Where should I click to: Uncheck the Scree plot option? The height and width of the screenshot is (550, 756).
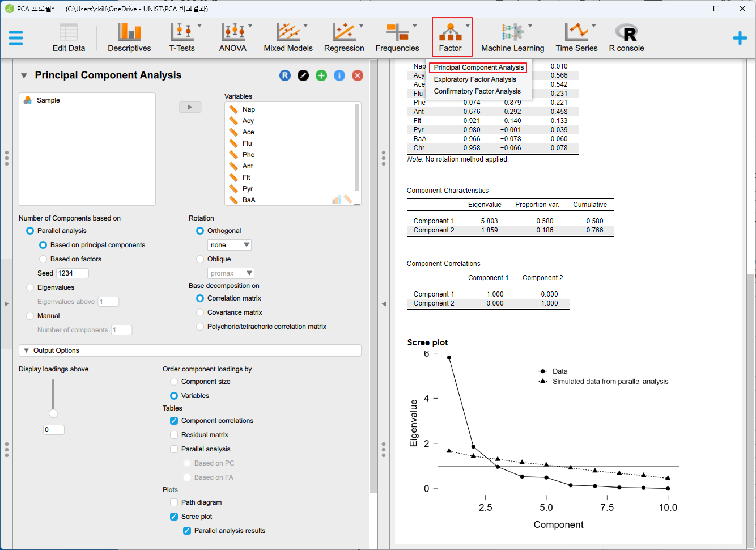(174, 517)
